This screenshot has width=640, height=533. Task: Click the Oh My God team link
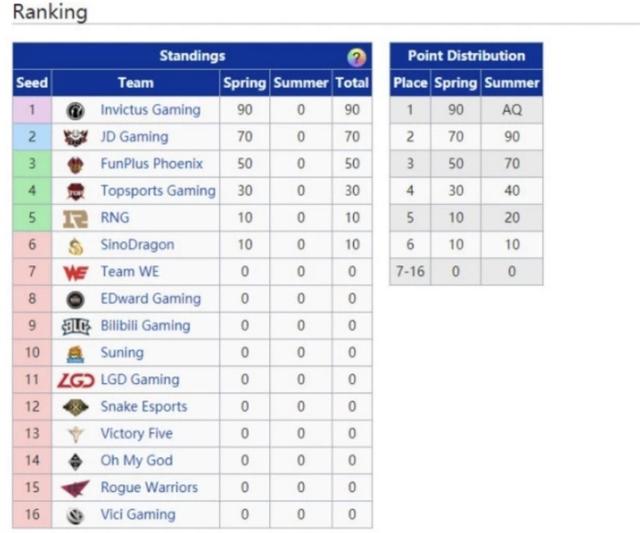coord(136,460)
